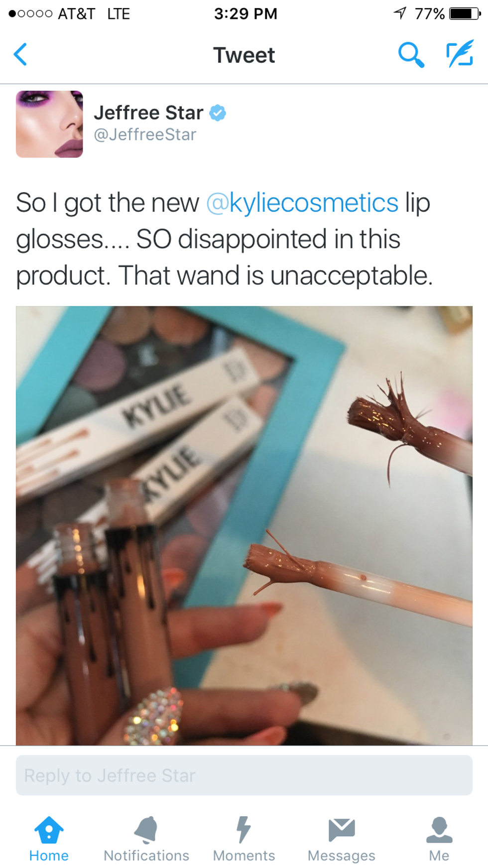Open search with the magnifying glass icon
The image size is (488, 868).
coord(411,54)
